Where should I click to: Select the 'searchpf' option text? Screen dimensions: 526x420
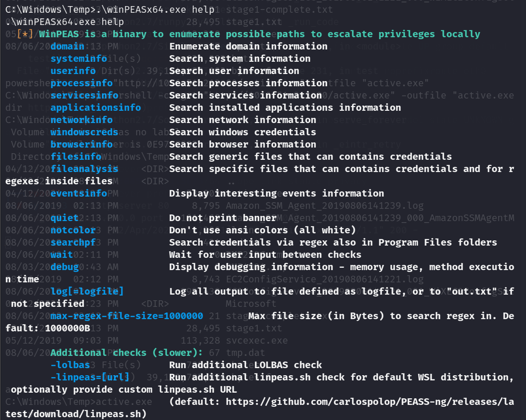(x=73, y=242)
